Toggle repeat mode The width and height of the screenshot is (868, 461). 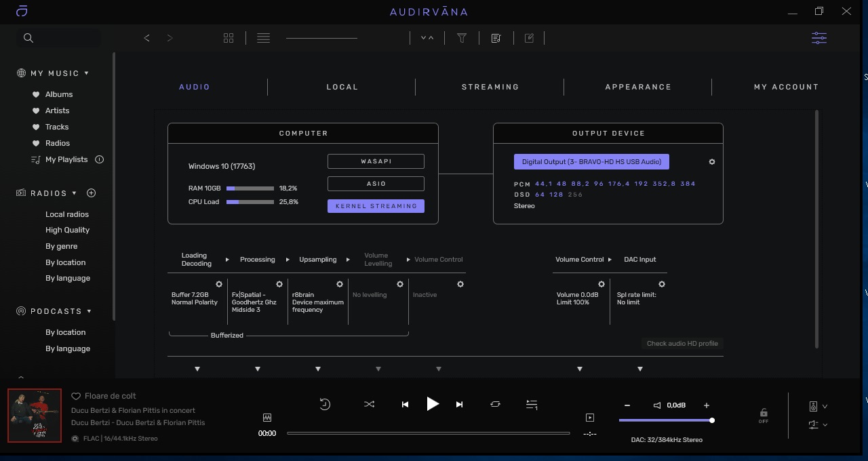click(495, 404)
